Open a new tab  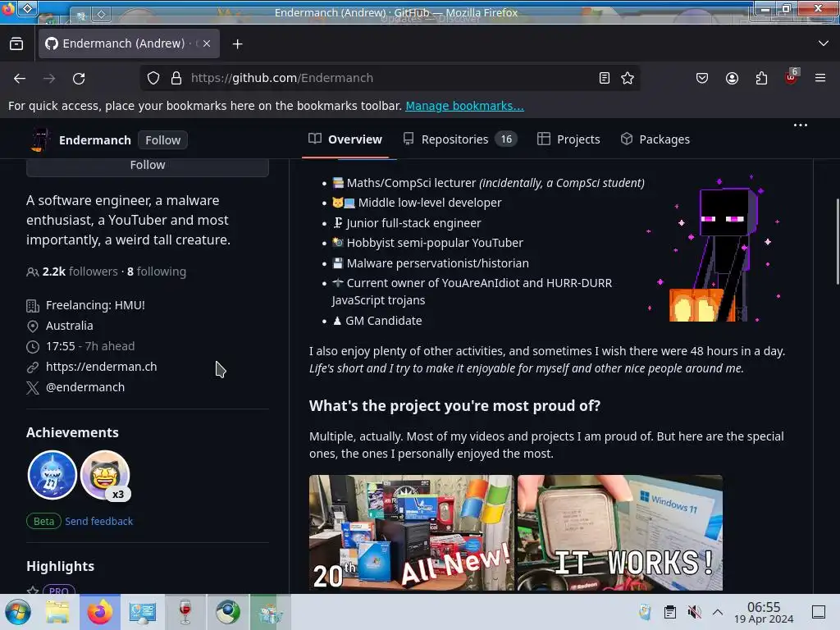(237, 44)
